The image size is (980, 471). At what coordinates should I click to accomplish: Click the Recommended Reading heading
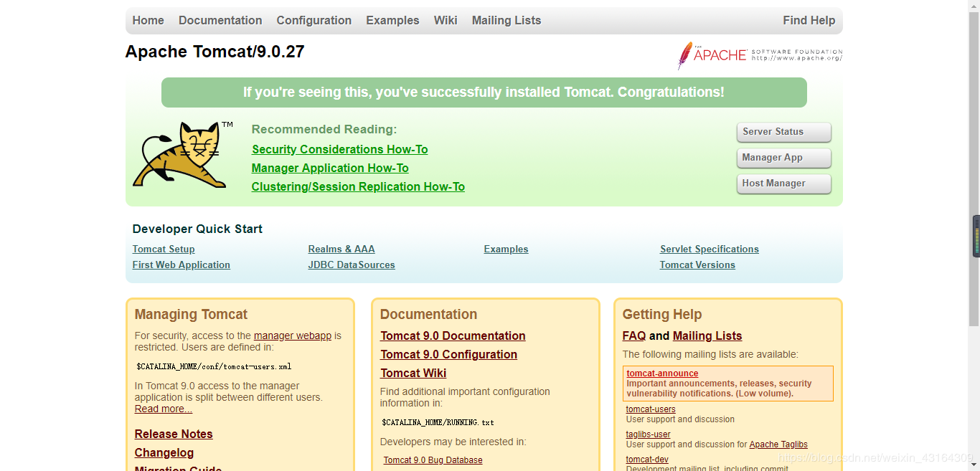(324, 129)
